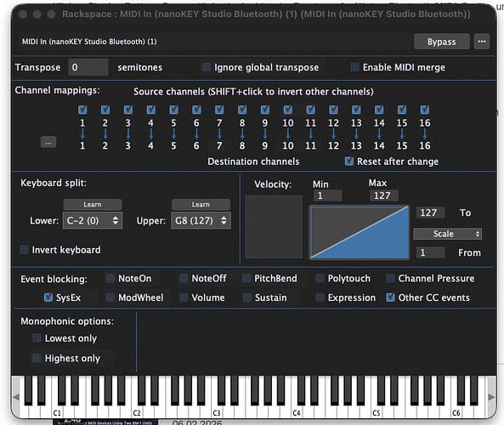
Task: Enable Invert keyboard checkbox
Action: click(24, 250)
